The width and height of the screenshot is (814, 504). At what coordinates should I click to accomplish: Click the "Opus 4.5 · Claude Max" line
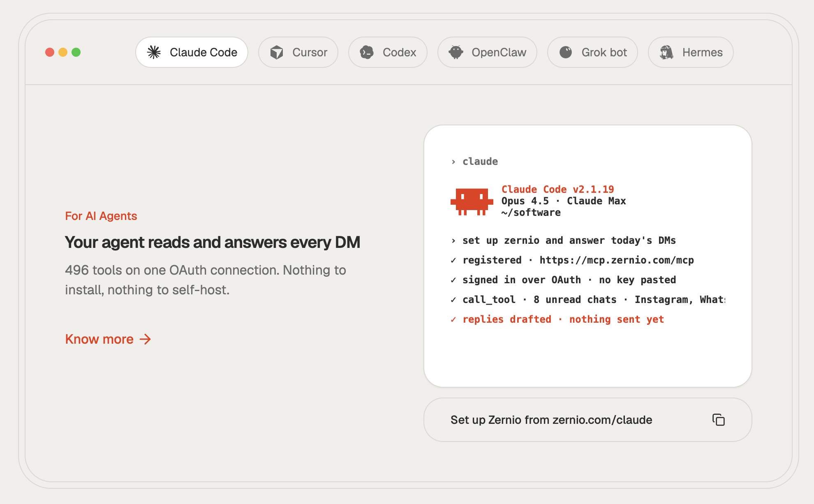pyautogui.click(x=564, y=201)
